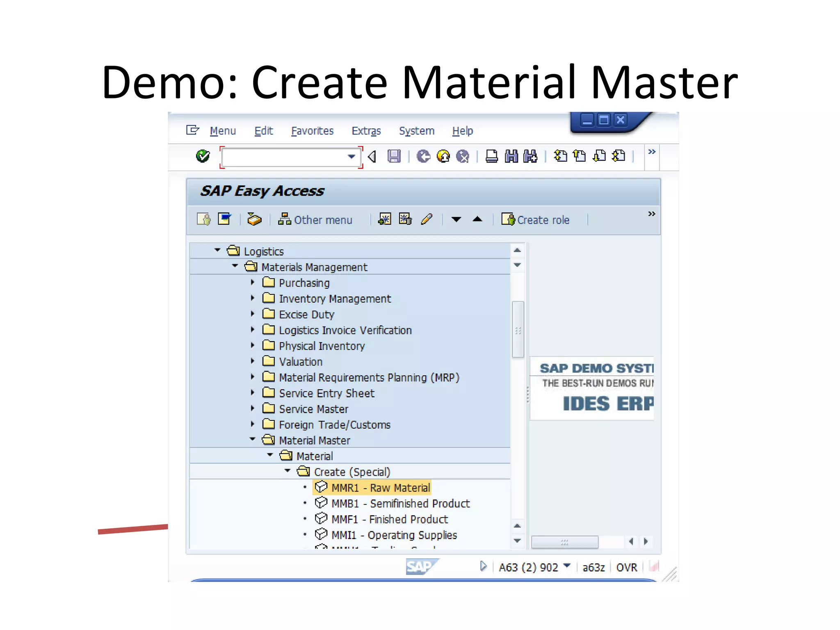The image size is (840, 630).
Task: Open the System menu
Action: click(x=417, y=131)
